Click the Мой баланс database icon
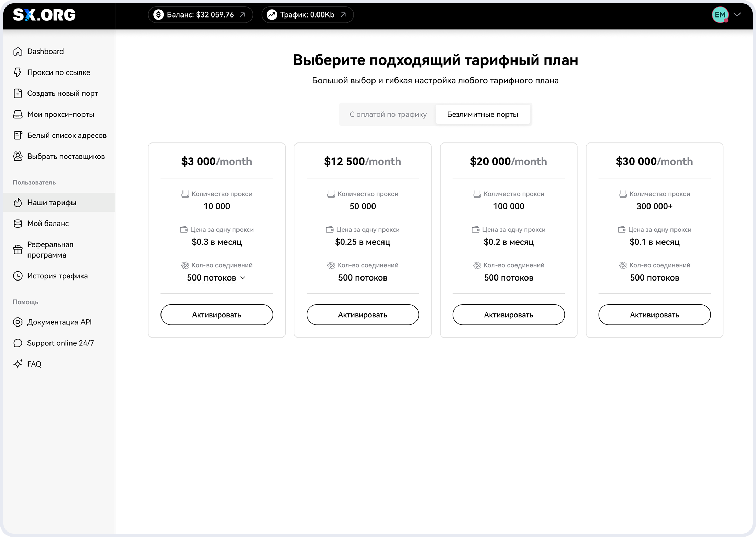 click(18, 224)
